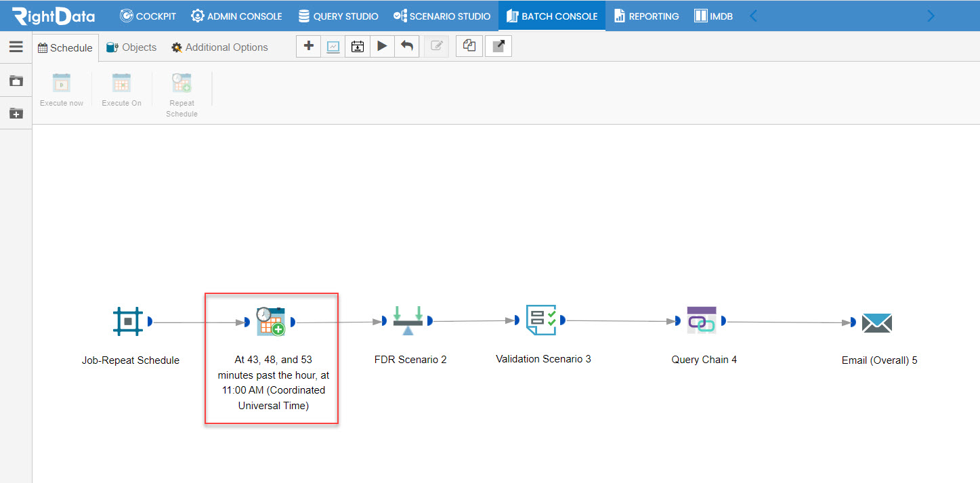980x483 pixels.
Task: Click the plus icon to add a component
Action: [308, 46]
